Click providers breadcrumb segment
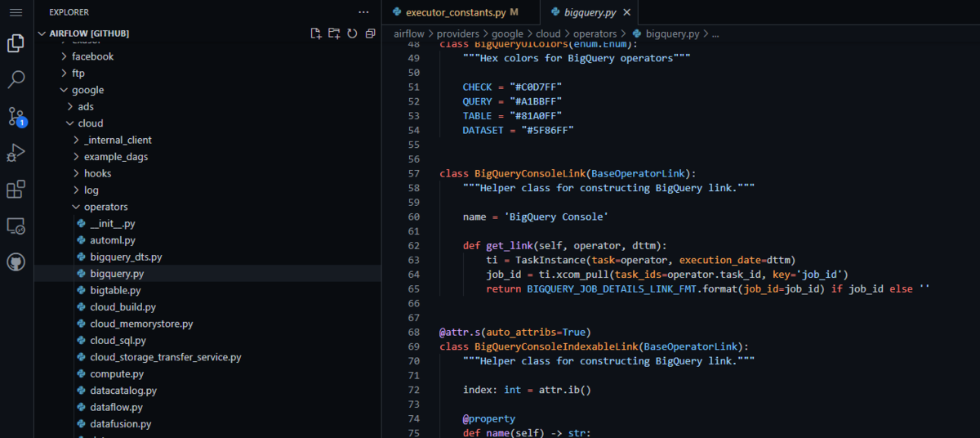Screen dimensions: 980x438 (x=458, y=34)
